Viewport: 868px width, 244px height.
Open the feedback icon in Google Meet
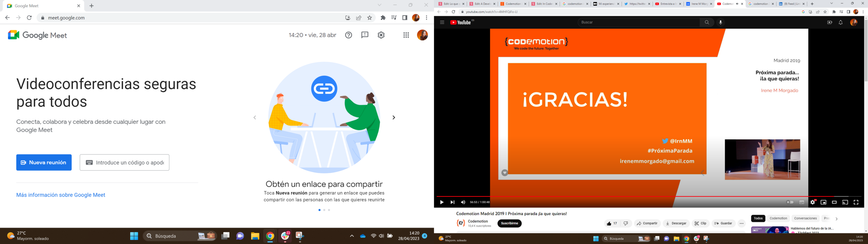(x=365, y=35)
